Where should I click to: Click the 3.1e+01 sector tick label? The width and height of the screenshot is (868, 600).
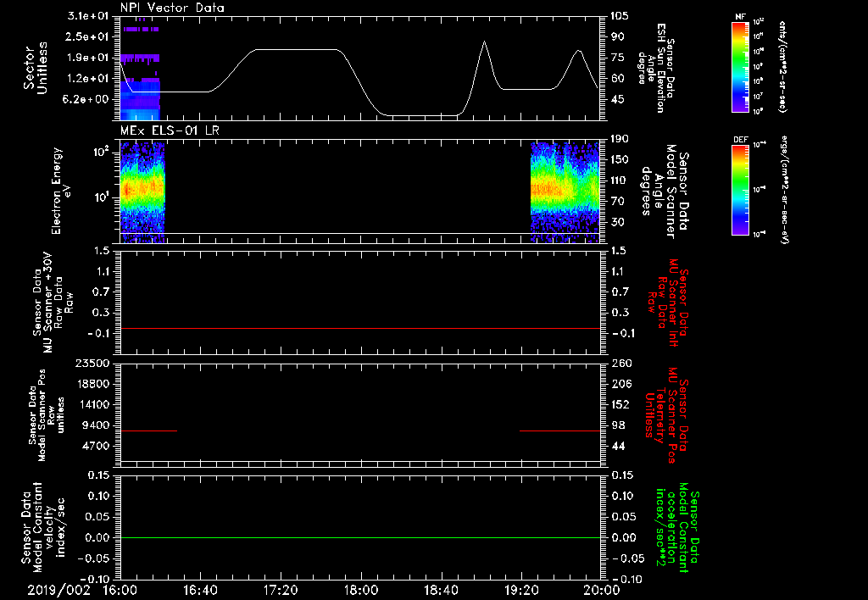(x=87, y=16)
